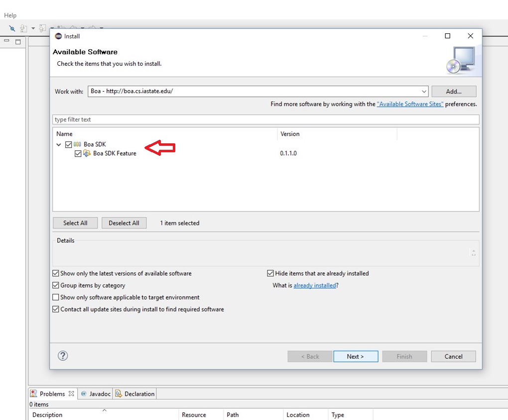Click the Javadoc @ icon

coord(84,393)
